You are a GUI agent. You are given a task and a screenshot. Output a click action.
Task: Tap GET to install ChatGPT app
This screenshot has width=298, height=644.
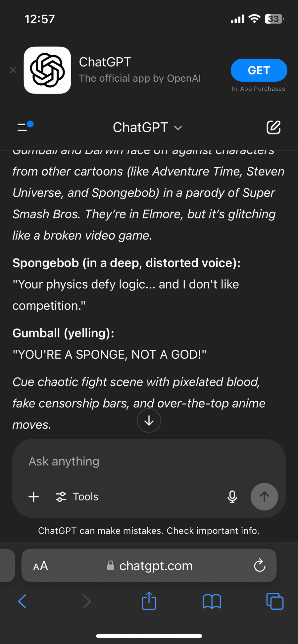pyautogui.click(x=259, y=70)
